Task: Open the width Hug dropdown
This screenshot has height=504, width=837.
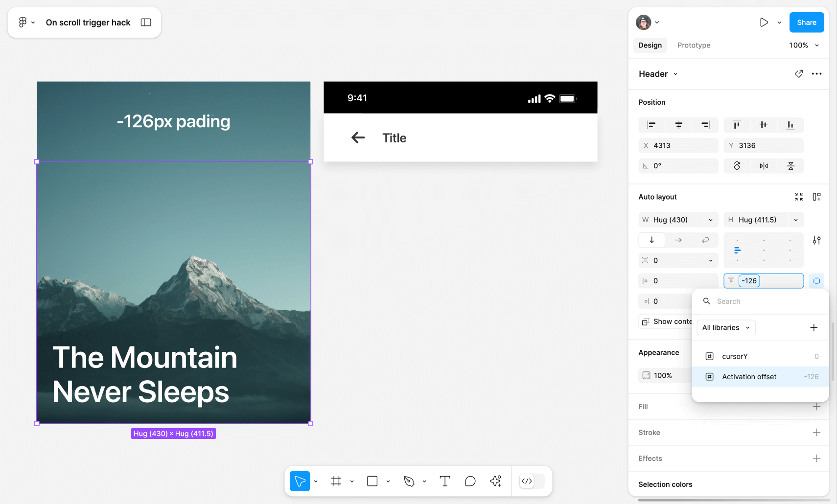Action: coord(711,220)
